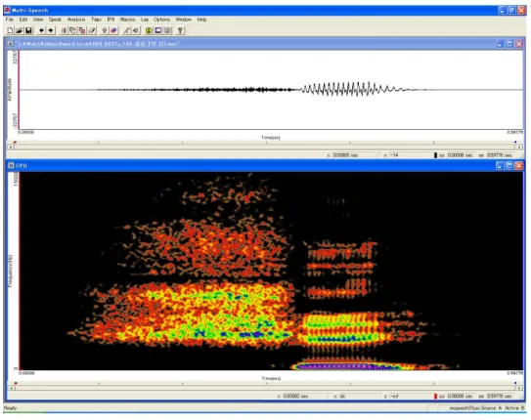Viewport: 531px width, 420px height.
Task: Click the vertical marker lines toolbar icon
Action: pos(64,30)
